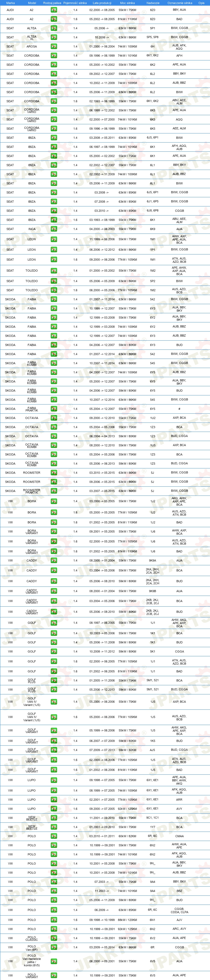Click the fuel icon in the VW POLO Van (6R) row
210x980 pixels.
click(x=54, y=947)
